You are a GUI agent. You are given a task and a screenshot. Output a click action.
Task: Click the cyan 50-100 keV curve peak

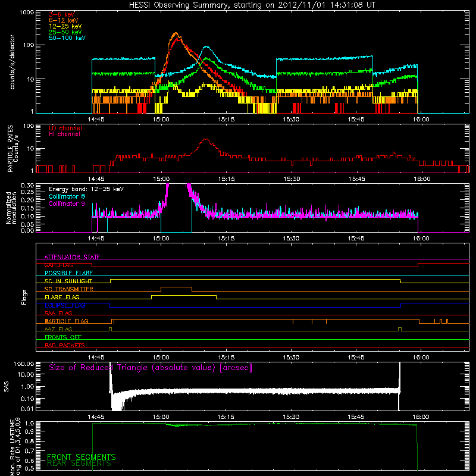pos(206,47)
